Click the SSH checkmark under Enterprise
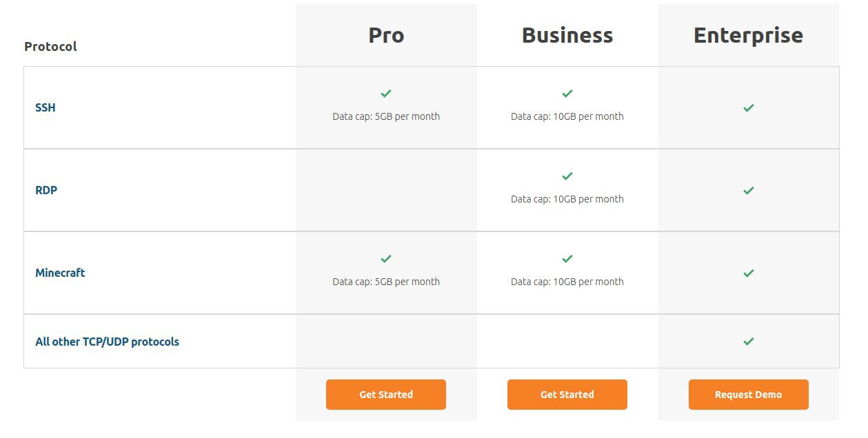Screen dimensions: 868x438 coord(749,108)
